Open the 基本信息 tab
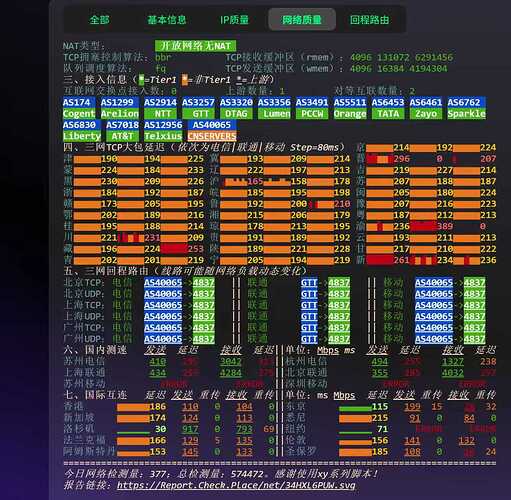 167,20
